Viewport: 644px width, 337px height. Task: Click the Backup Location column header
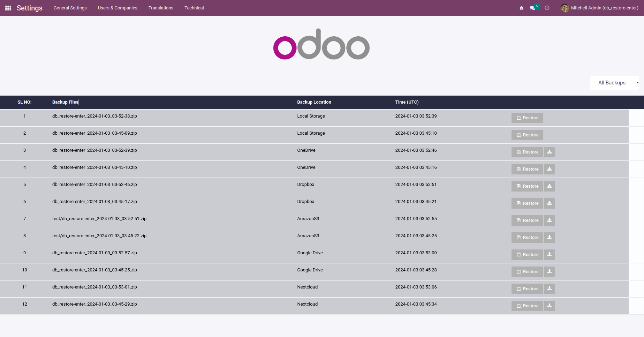(314, 102)
